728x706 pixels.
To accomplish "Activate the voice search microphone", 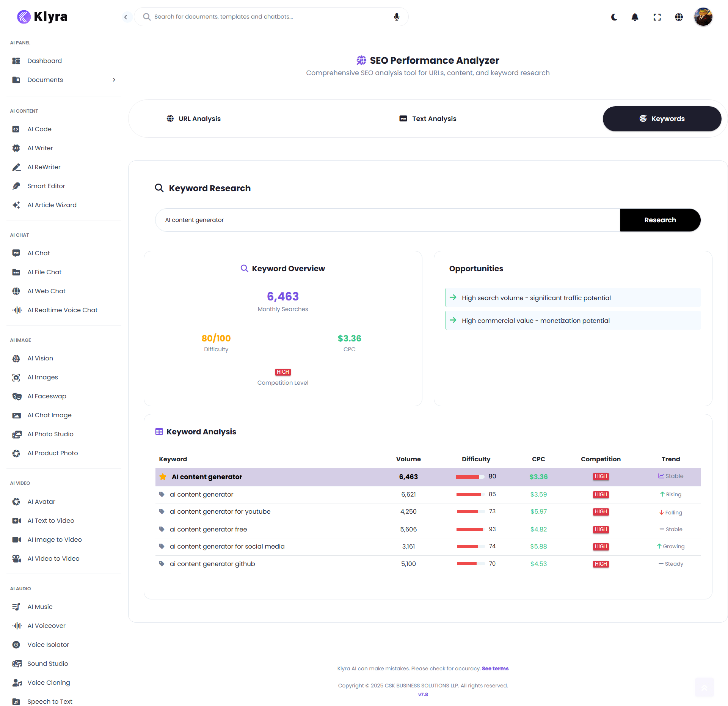I will (396, 17).
